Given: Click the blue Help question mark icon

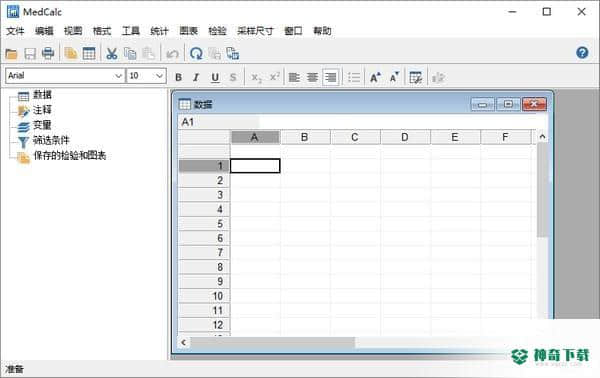Looking at the screenshot, I should pos(582,53).
